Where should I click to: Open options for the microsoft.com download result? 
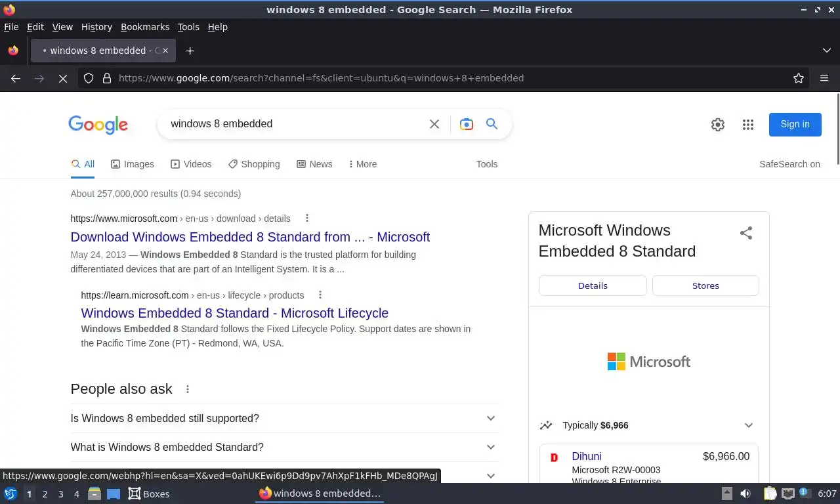pyautogui.click(x=306, y=218)
